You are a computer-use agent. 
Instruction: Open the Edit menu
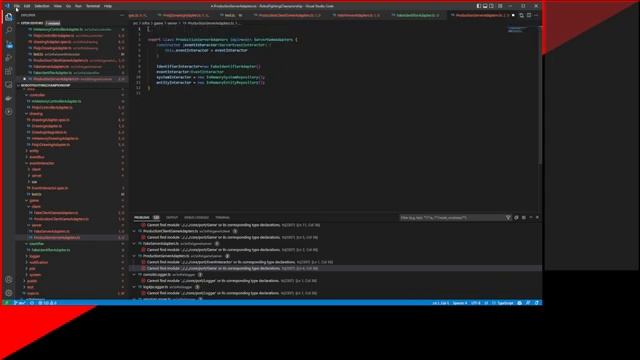(27, 6)
